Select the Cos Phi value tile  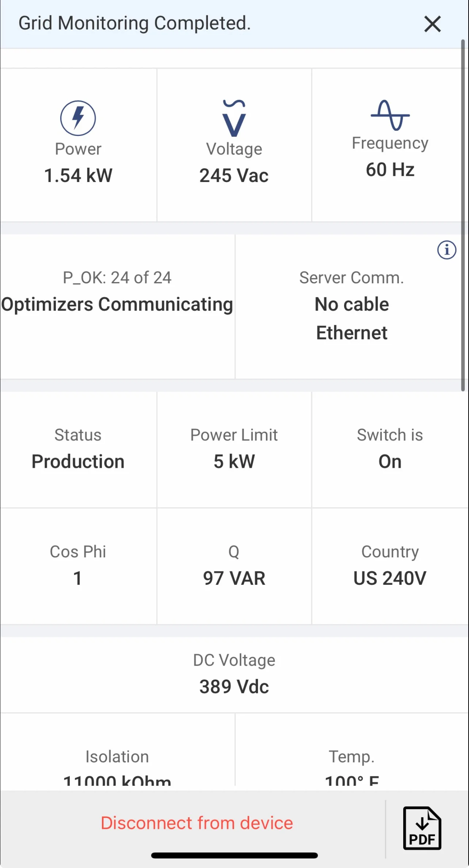coord(78,566)
